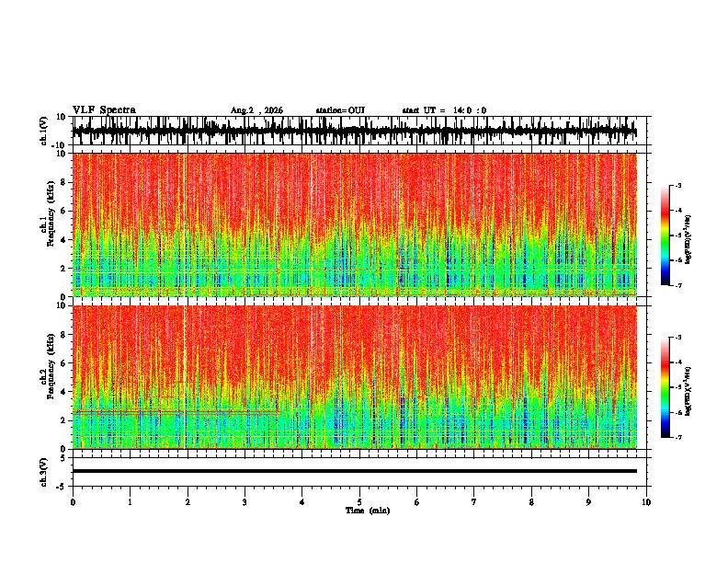This screenshot has height=563, width=728.
Task: Select the '5' tick on ch.3 voltage axis
Action: pyautogui.click(x=64, y=458)
